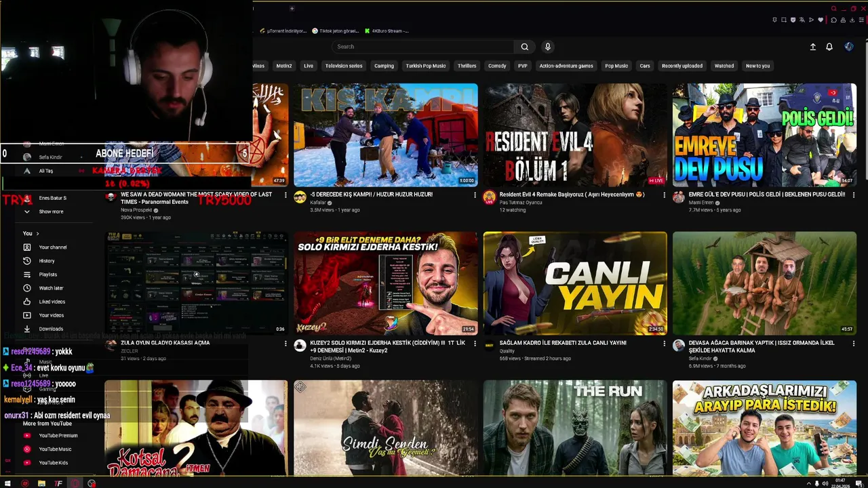Open the account avatar menu
The width and height of the screenshot is (868, 488).
click(849, 47)
